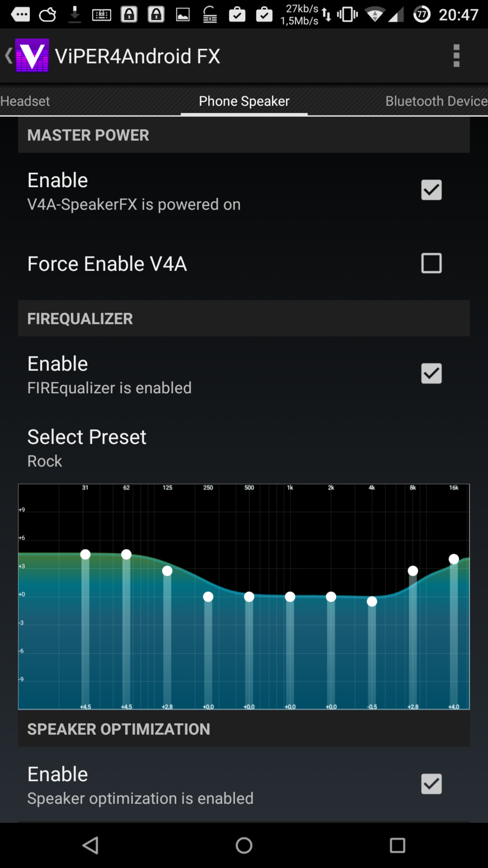The width and height of the screenshot is (488, 868).
Task: Tap the ViPER4Android FX title text
Action: (x=138, y=56)
